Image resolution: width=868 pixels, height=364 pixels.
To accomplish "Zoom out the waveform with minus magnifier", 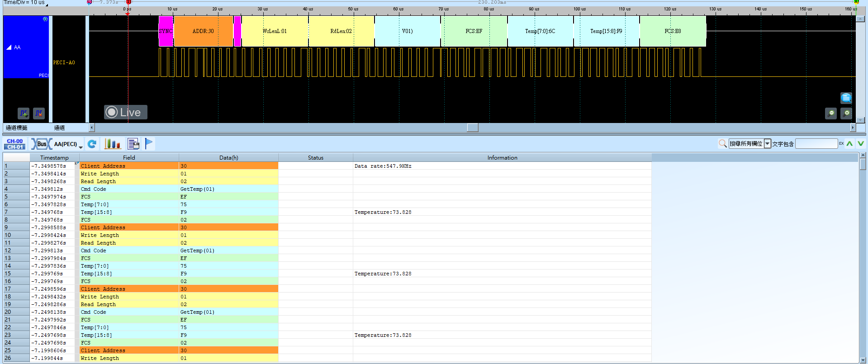I will [831, 113].
